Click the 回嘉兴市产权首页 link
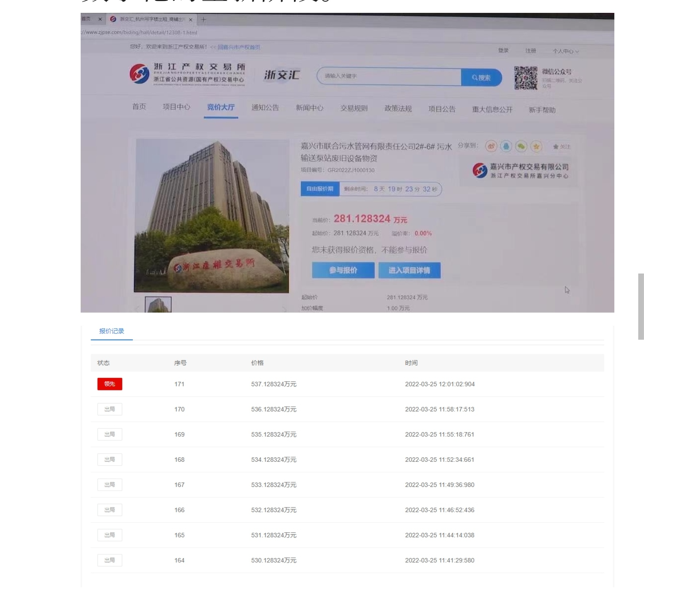Viewport: 679px width, 606px height. (x=239, y=47)
